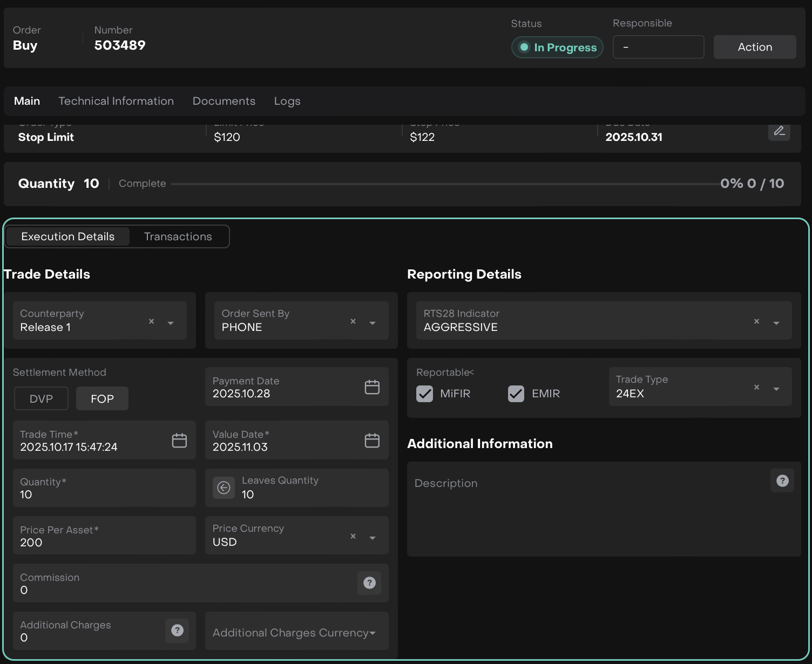Show the Additional Charges help icon
Viewport: 812px width, 664px height.
[177, 631]
